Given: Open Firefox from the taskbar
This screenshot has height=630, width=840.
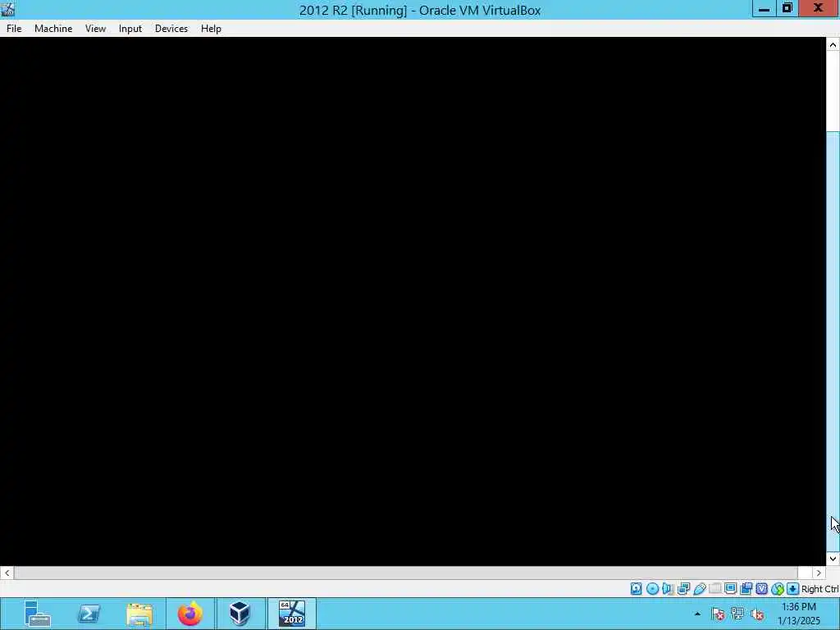Looking at the screenshot, I should (x=190, y=614).
